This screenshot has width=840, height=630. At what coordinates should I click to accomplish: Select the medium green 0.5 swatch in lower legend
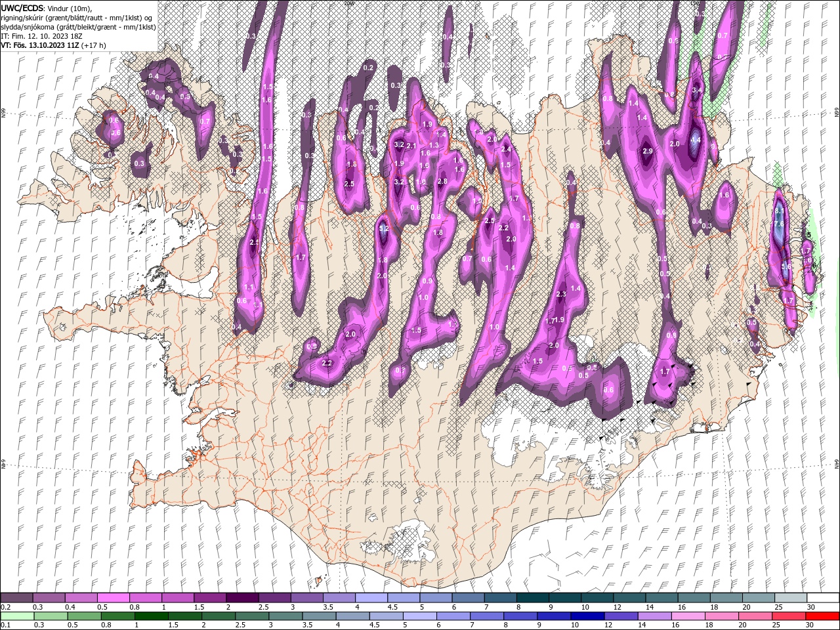coord(85,616)
